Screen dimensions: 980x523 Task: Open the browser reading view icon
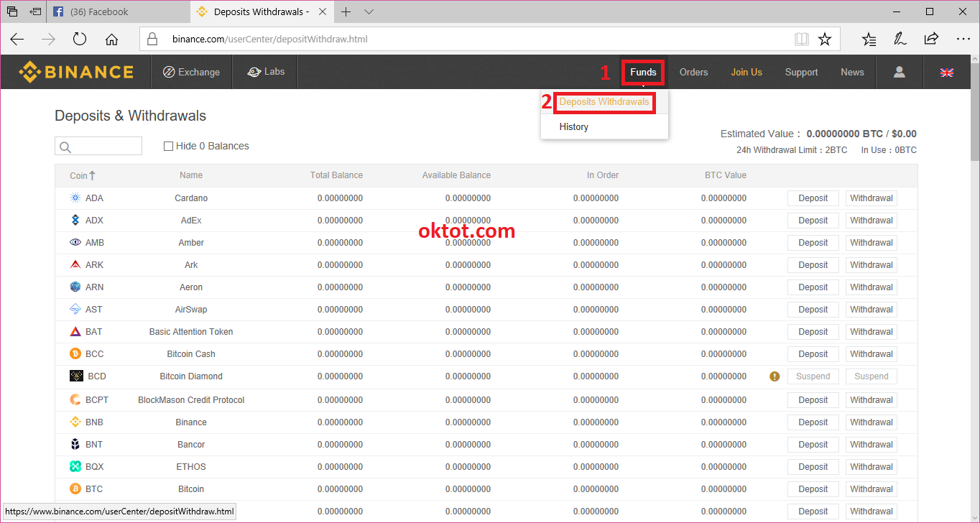tap(802, 40)
